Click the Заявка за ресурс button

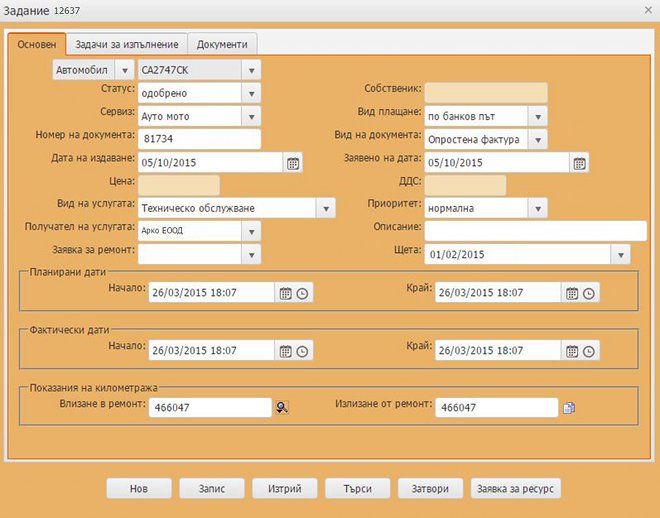[x=516, y=488]
